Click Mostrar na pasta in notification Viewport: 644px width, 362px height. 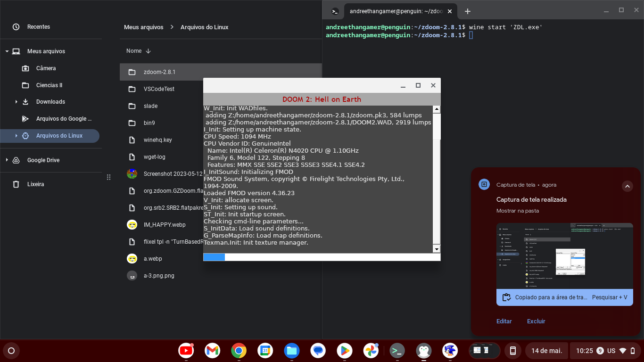click(518, 211)
